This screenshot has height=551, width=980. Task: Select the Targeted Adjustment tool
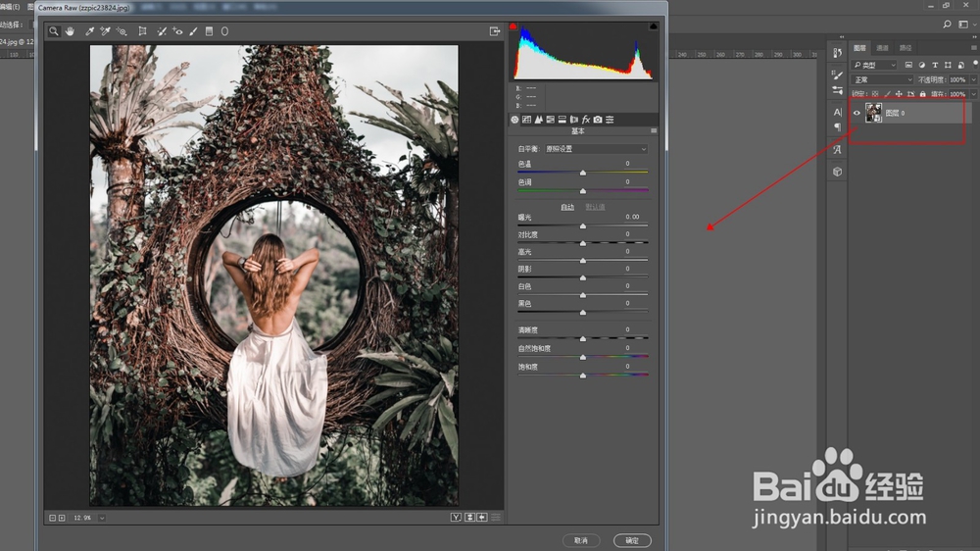click(122, 31)
